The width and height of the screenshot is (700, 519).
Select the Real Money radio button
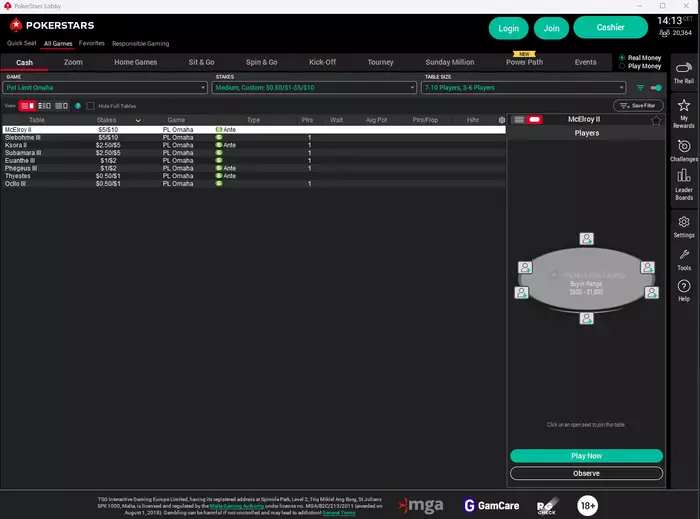coord(622,58)
